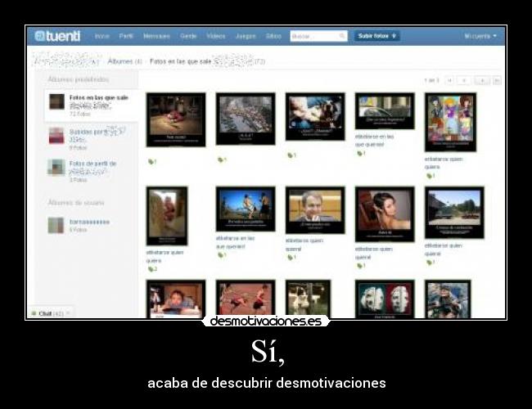The width and height of the screenshot is (532, 409).
Task: Open the Álbumes breadcrumb link
Action: 120,61
